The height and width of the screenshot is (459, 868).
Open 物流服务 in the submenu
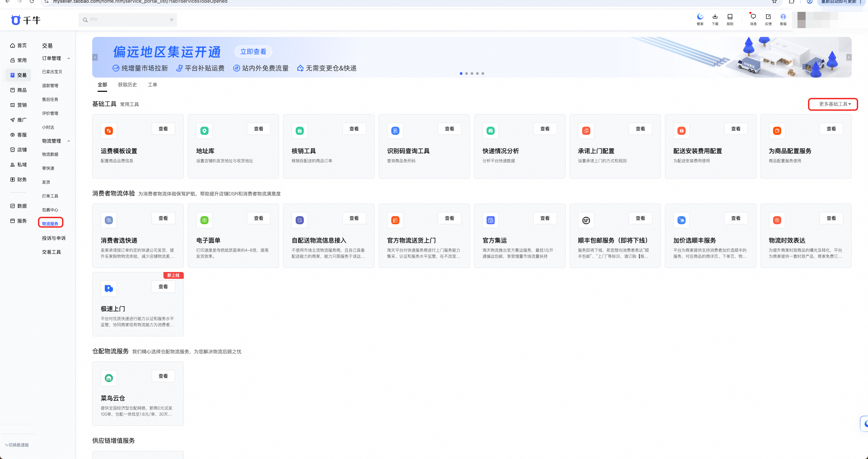tap(50, 224)
